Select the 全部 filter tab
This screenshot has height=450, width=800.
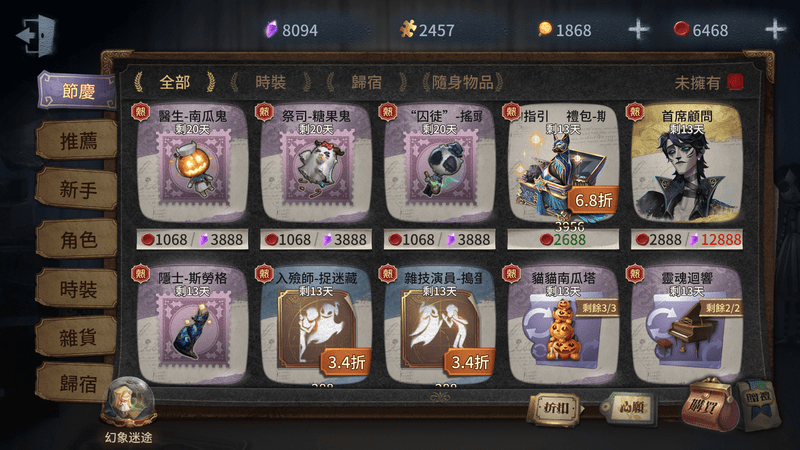coord(174,82)
